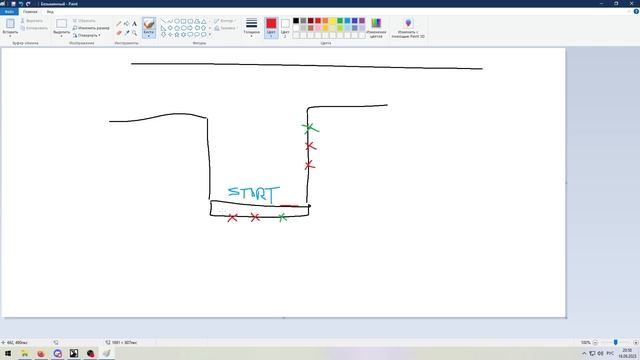Image resolution: width=640 pixels, height=360 pixels.
Task: Select the Text tool letter A
Action: tap(134, 24)
